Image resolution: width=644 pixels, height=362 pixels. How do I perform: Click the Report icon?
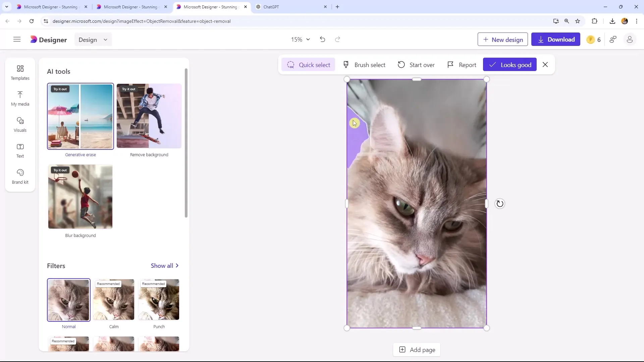(451, 65)
